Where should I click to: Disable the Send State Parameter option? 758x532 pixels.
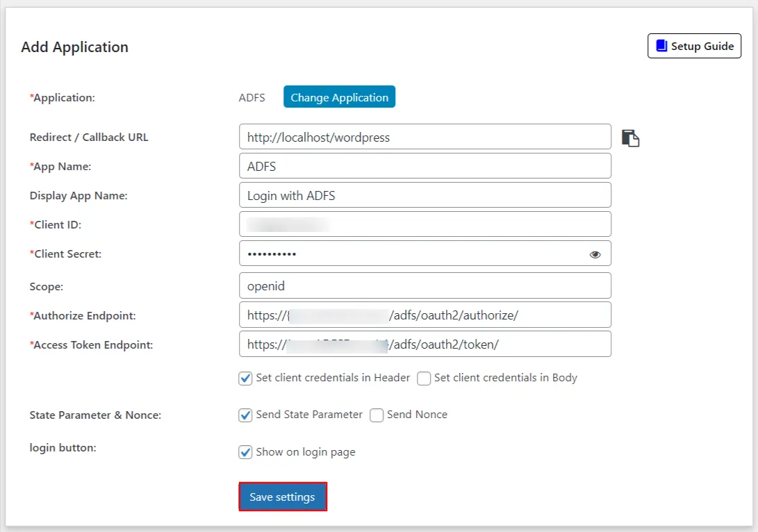click(245, 415)
